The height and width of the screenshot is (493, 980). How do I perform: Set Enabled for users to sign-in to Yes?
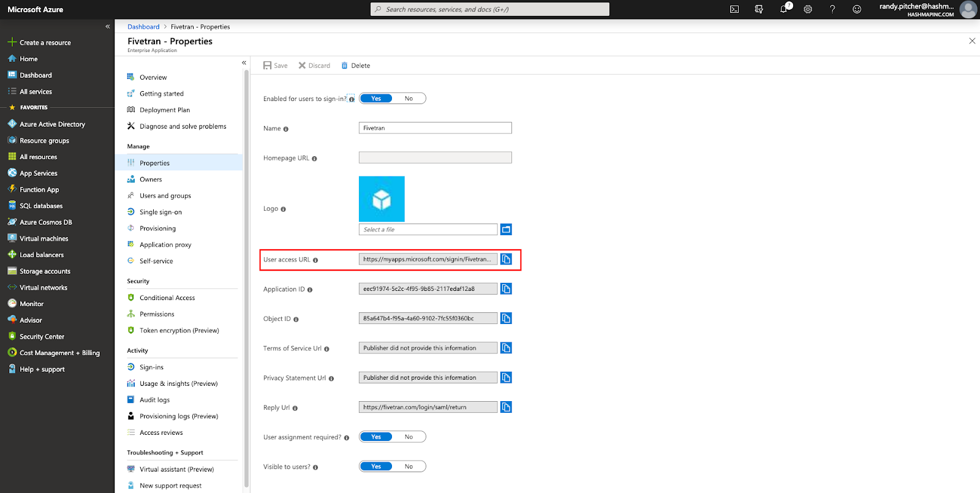(376, 99)
